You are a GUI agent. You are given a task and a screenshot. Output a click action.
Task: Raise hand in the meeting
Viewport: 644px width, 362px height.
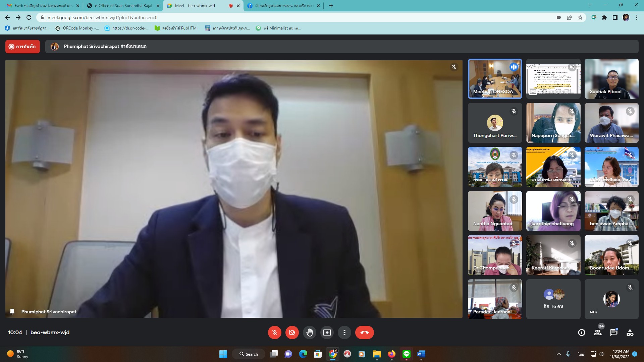309,333
